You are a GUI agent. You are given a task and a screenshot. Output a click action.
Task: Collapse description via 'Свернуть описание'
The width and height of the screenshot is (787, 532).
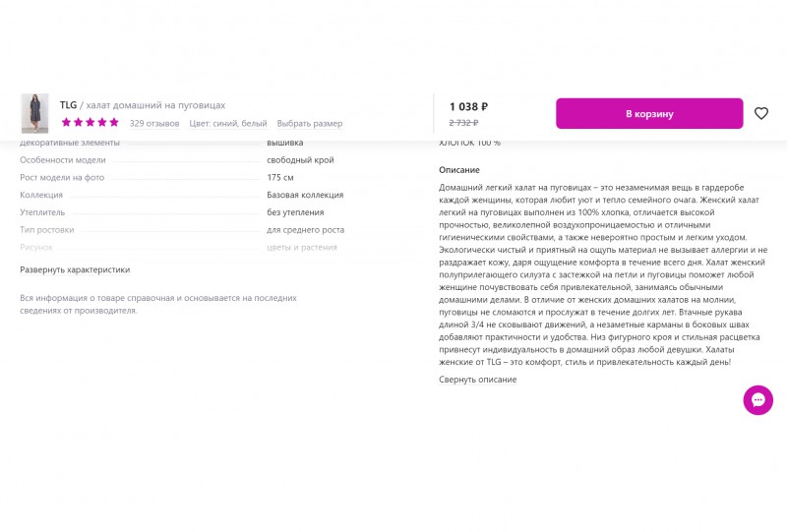coord(477,380)
